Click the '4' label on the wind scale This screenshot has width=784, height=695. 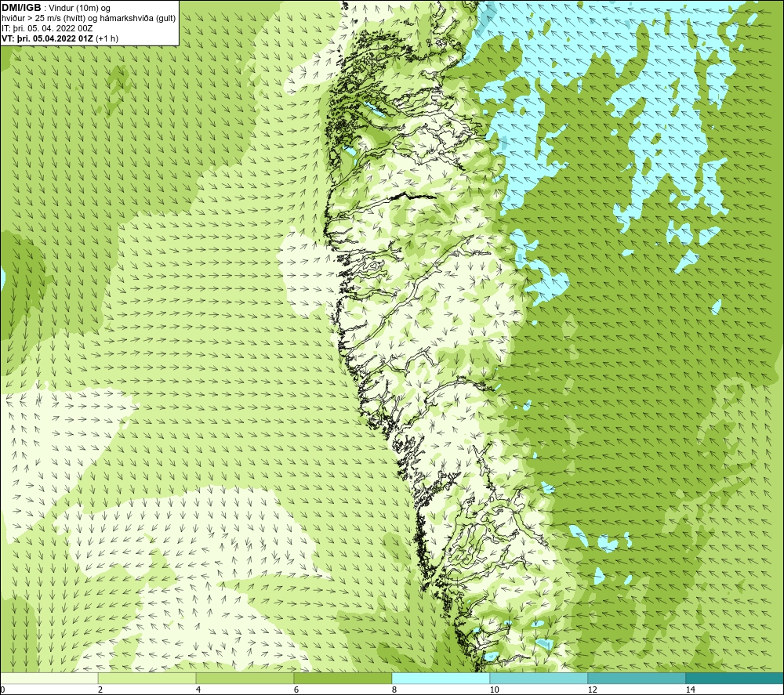click(x=198, y=690)
